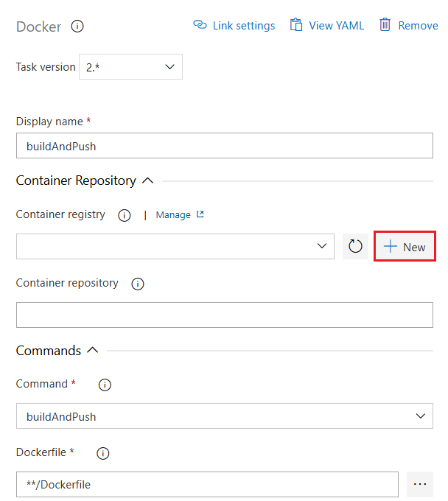Click View YAML link
This screenshot has width=448, height=501.
click(x=327, y=26)
